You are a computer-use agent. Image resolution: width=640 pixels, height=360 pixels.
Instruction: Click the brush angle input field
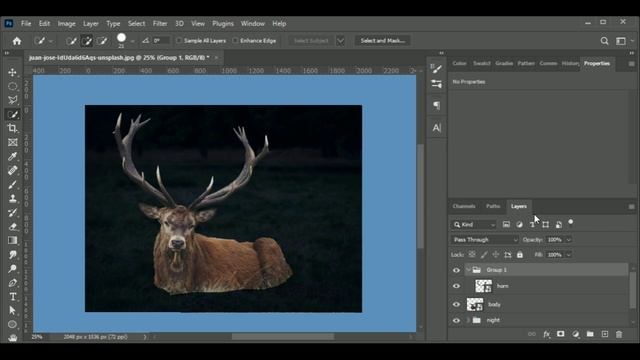click(161, 41)
